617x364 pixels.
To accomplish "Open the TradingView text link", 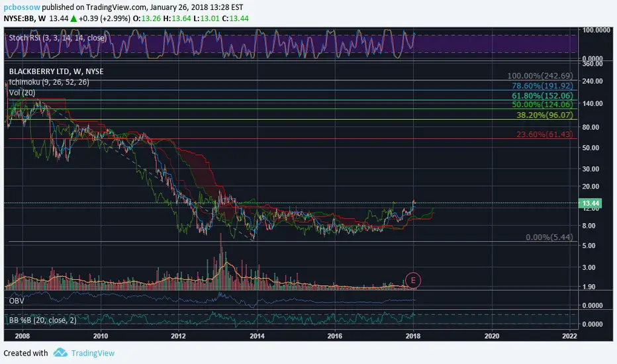I will tap(93, 353).
